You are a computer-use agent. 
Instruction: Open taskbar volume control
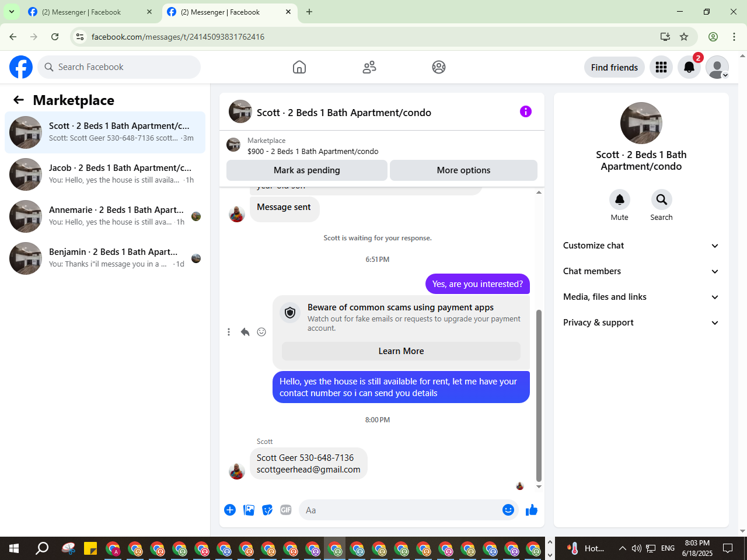pyautogui.click(x=636, y=548)
